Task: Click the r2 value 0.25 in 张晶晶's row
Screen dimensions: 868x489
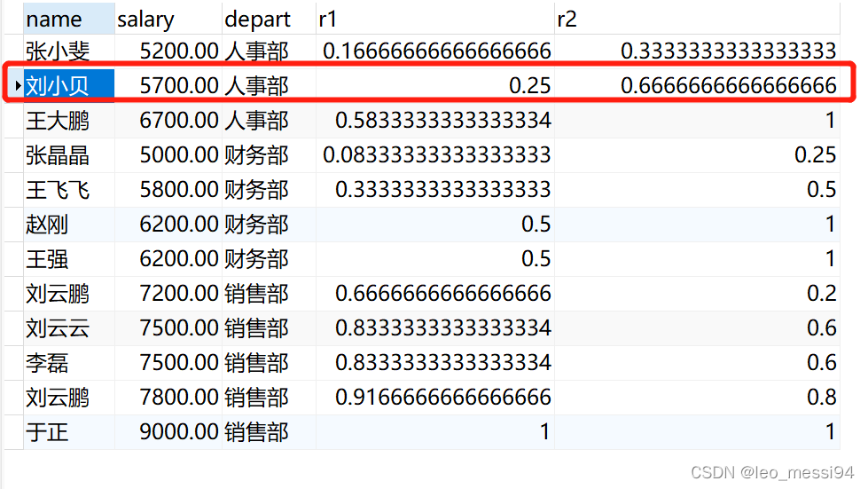Action: (698, 155)
